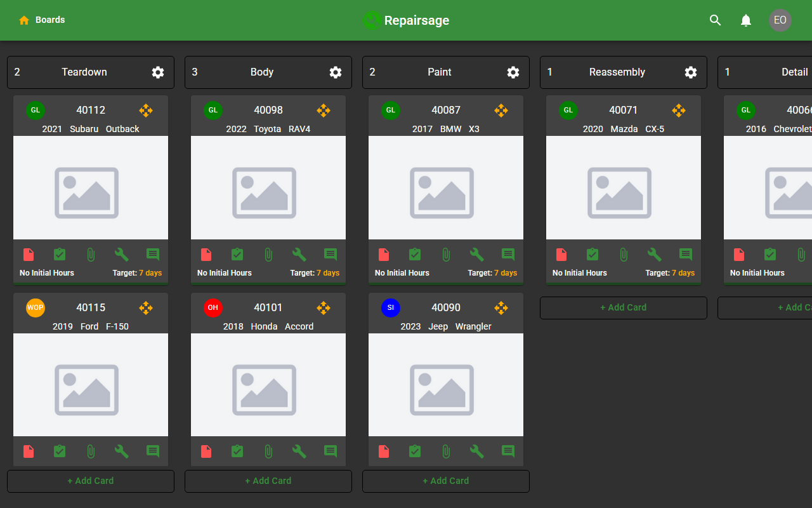Image resolution: width=812 pixels, height=508 pixels.
Task: Open the red document icon on card 40112
Action: coord(29,255)
